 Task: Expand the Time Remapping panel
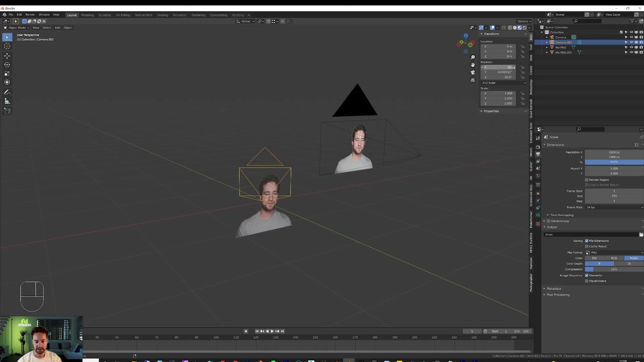(x=561, y=215)
